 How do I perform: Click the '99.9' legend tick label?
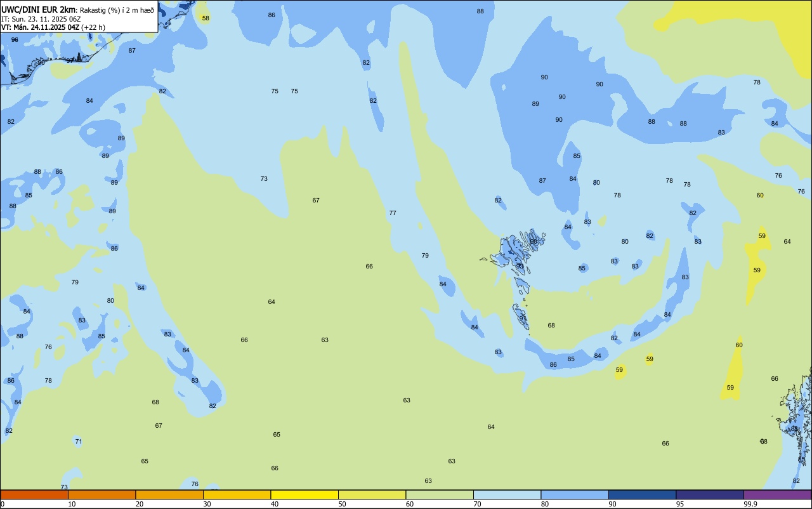click(x=750, y=504)
